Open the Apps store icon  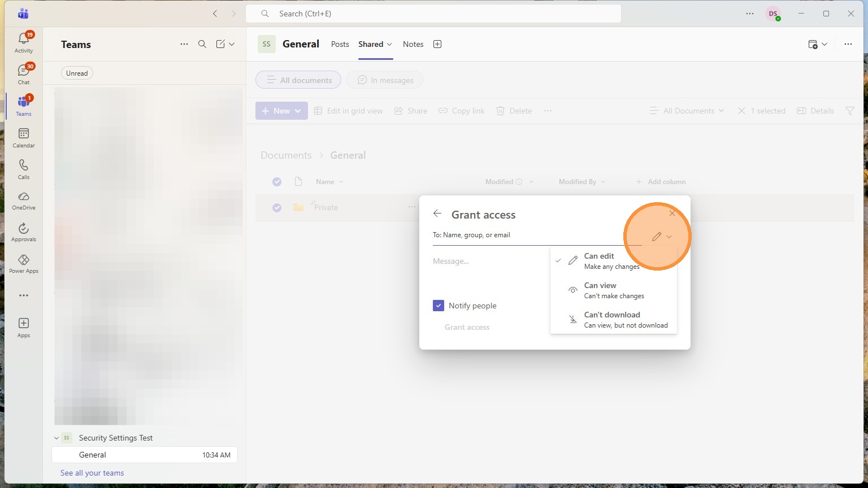point(24,327)
